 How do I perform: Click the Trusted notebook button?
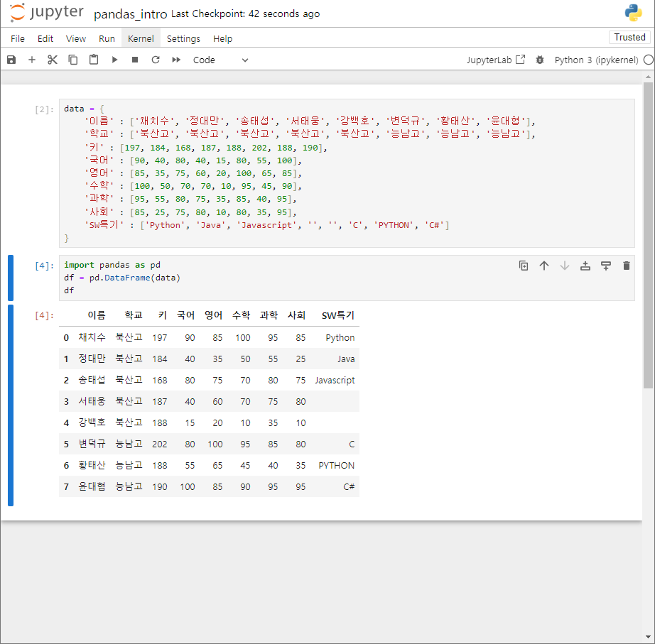[629, 37]
